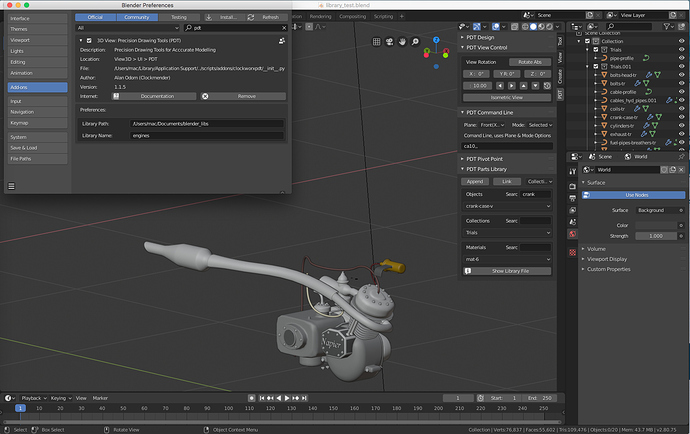Click the Use Nodes button

(633, 195)
